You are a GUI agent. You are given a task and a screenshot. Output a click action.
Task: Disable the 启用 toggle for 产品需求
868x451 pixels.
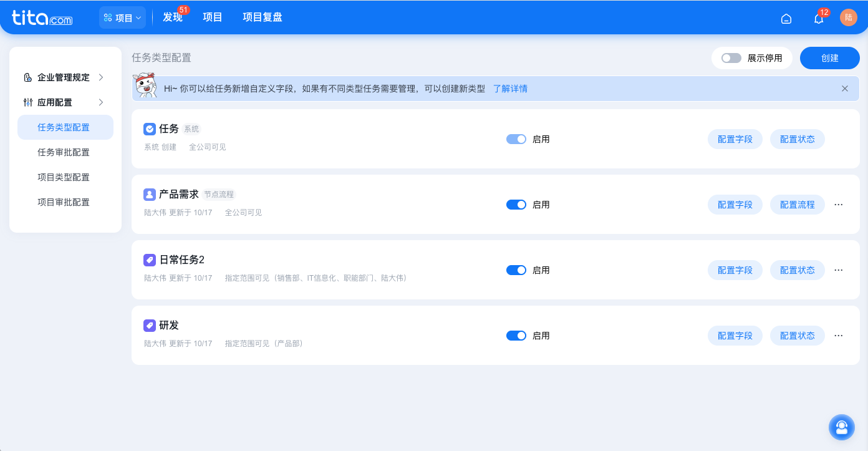[x=516, y=205]
